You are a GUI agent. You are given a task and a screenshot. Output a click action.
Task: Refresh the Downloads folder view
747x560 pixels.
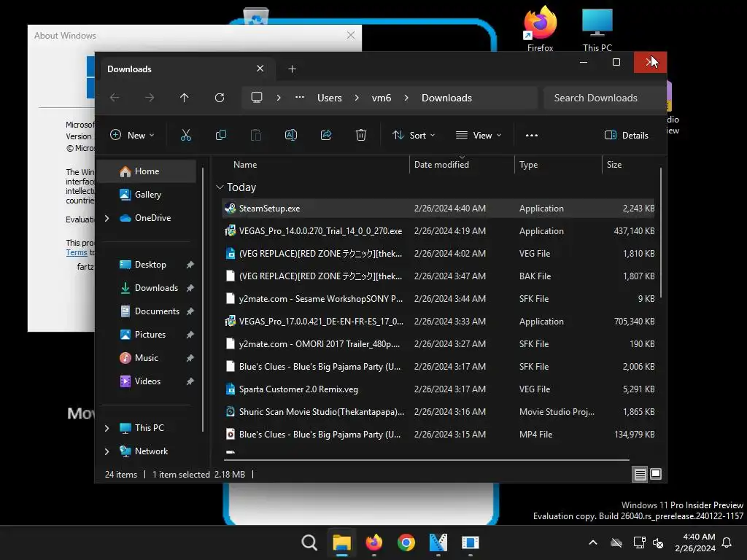tap(220, 98)
